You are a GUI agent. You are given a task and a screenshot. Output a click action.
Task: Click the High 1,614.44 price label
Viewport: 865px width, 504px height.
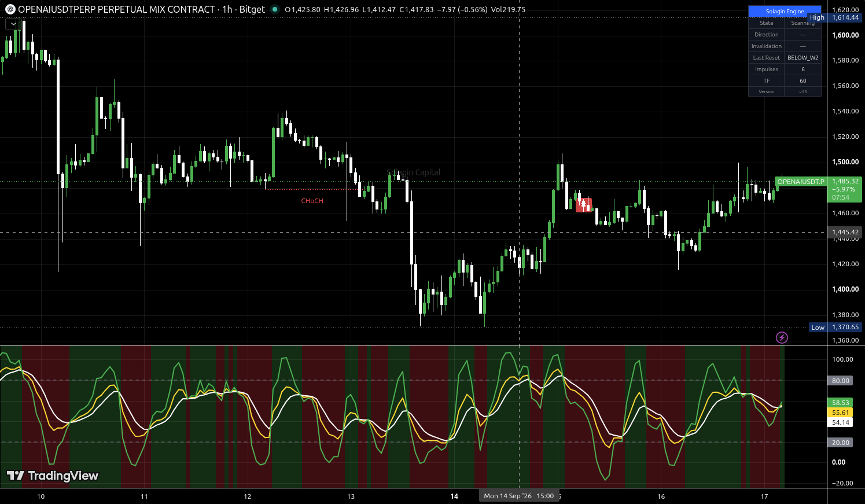tap(835, 17)
